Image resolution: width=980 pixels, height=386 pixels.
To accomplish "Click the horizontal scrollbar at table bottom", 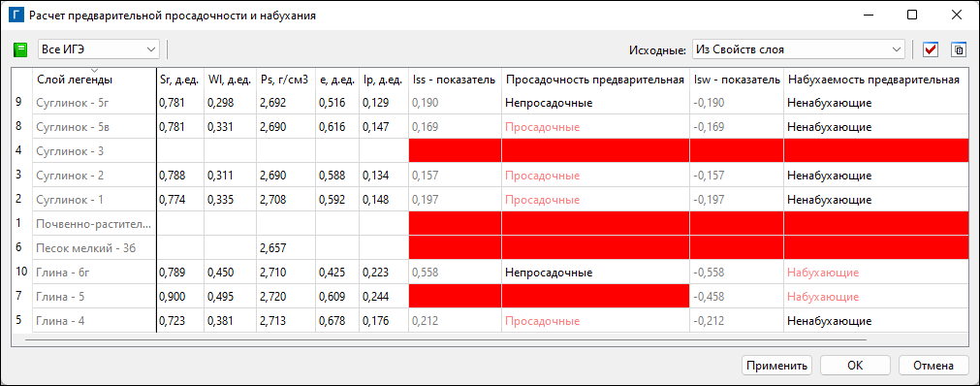I will 446,339.
